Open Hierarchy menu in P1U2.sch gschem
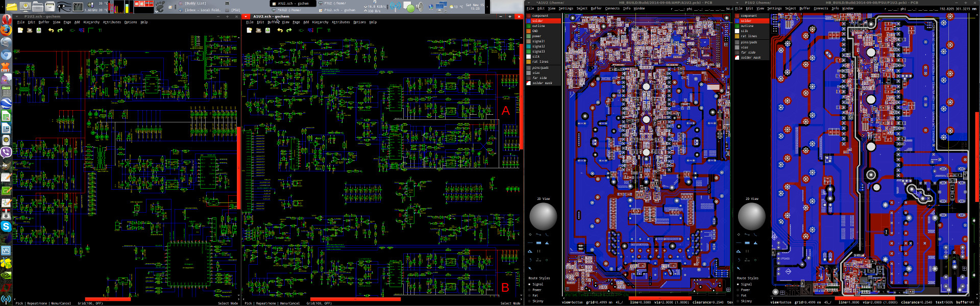Image resolution: width=980 pixels, height=306 pixels. point(91,22)
